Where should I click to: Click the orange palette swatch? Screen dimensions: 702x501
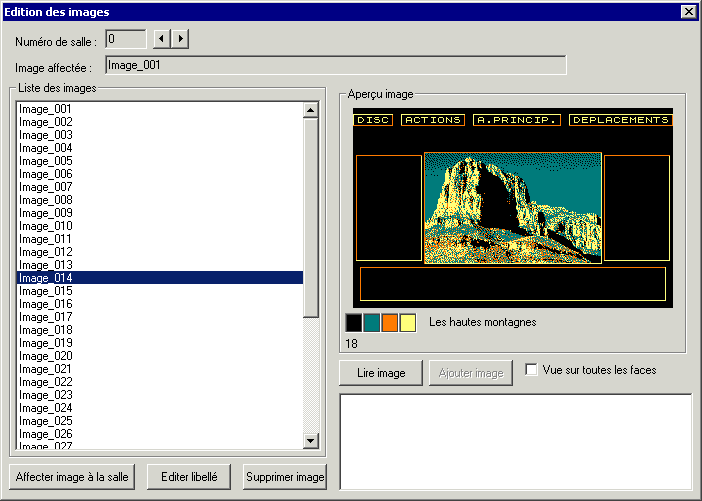390,322
